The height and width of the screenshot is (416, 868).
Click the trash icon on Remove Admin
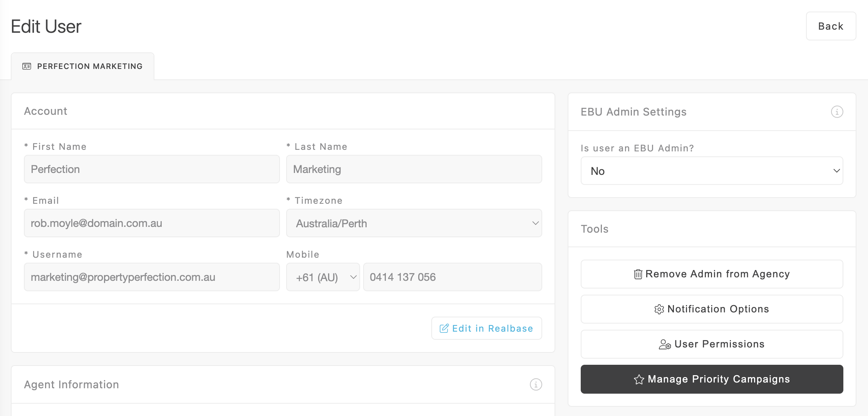(x=638, y=274)
